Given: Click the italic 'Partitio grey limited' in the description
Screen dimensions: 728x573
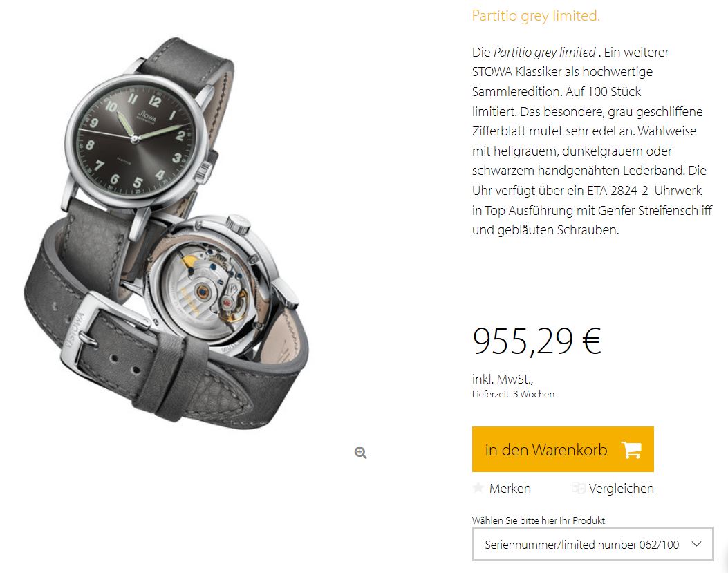Looking at the screenshot, I should (545, 53).
